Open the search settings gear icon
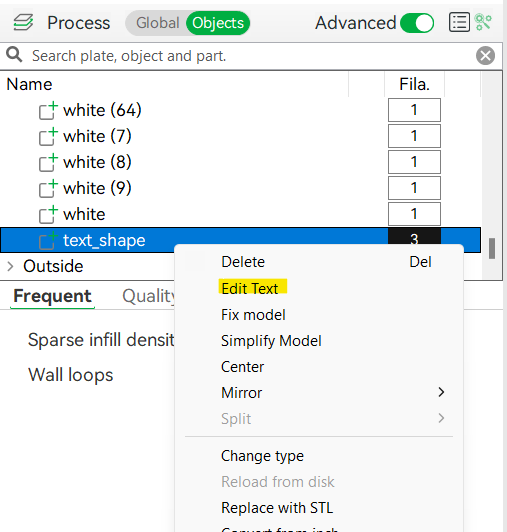Viewport: 507px width, 532px height. (483, 22)
